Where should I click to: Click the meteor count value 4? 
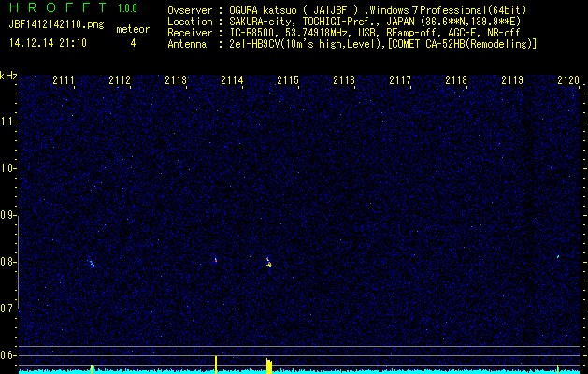pyautogui.click(x=133, y=43)
